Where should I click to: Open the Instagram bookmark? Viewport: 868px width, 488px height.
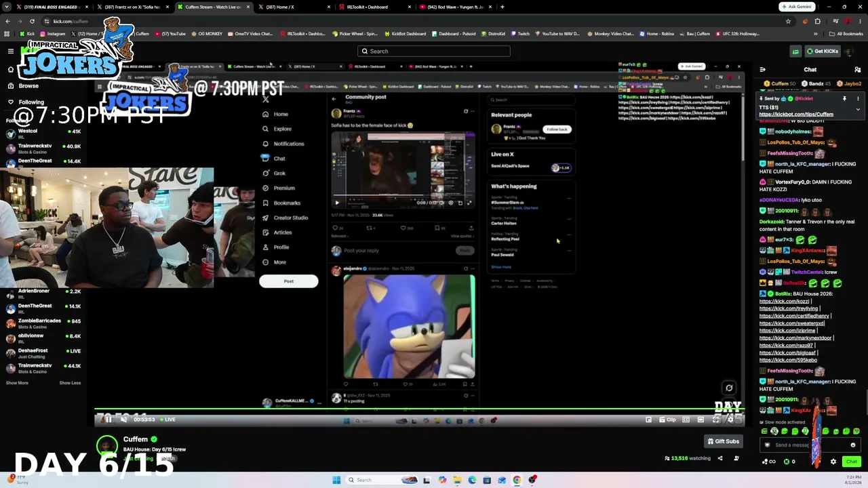(x=52, y=34)
